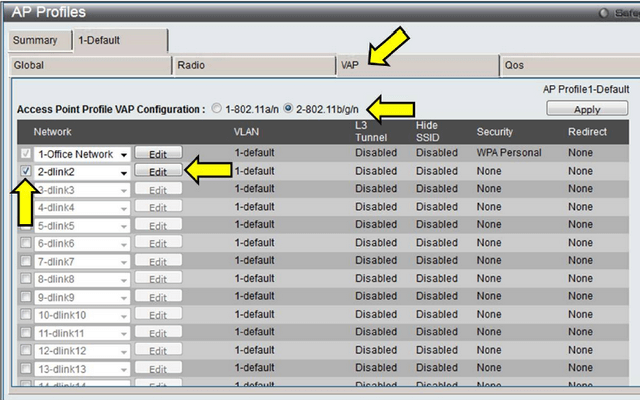Open the Qos tab
The image size is (640, 400).
[565, 65]
